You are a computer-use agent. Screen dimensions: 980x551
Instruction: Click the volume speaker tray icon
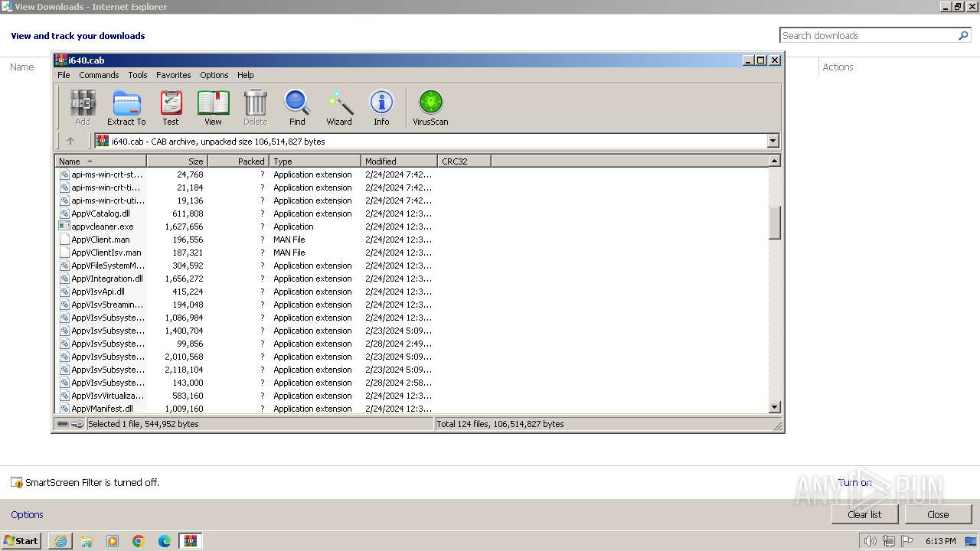point(871,541)
